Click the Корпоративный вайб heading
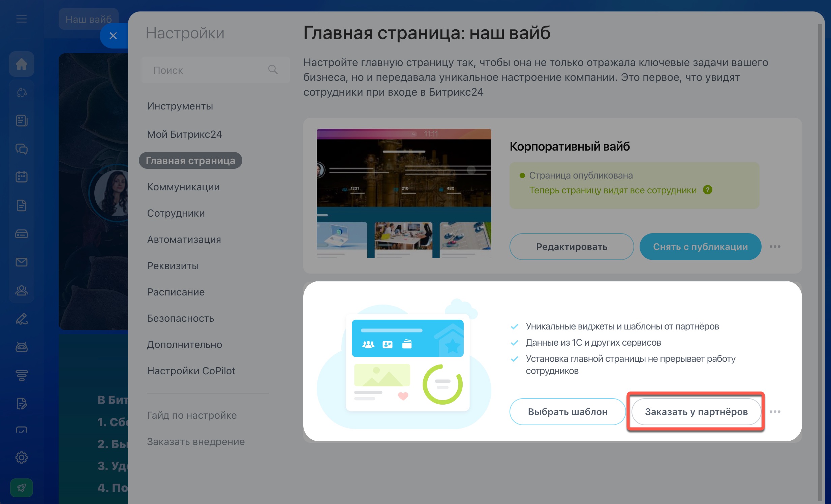 (570, 146)
